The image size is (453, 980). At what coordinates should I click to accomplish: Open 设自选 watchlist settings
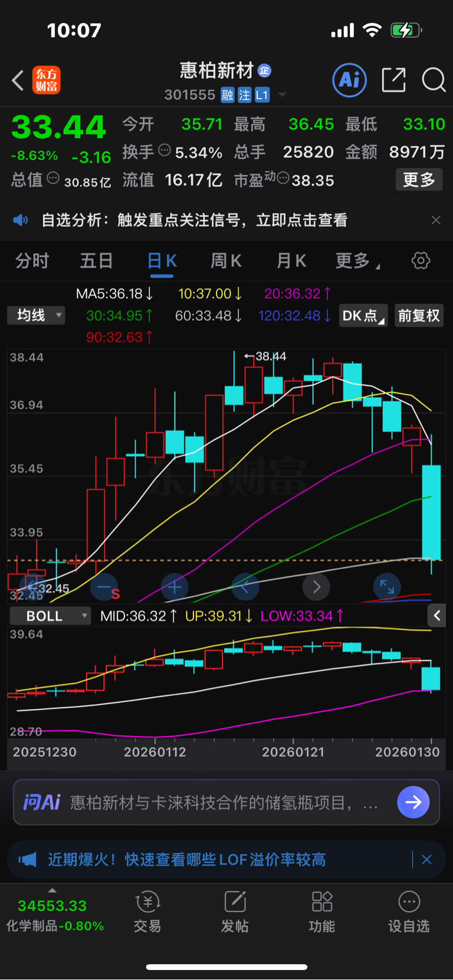(x=409, y=912)
